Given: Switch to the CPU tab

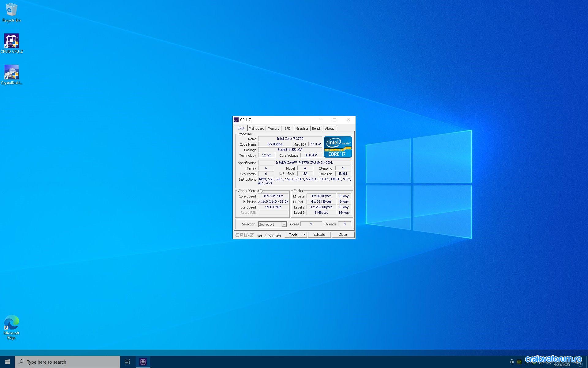Looking at the screenshot, I should click(241, 128).
